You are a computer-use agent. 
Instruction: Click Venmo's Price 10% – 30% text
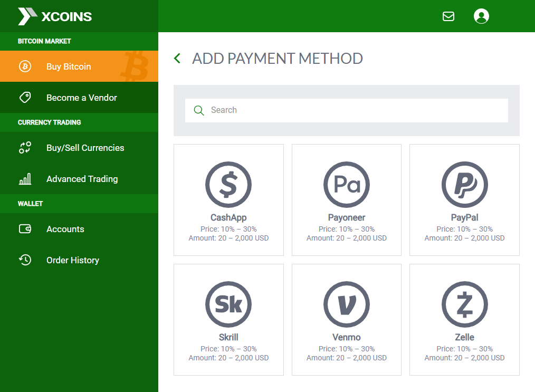point(347,349)
